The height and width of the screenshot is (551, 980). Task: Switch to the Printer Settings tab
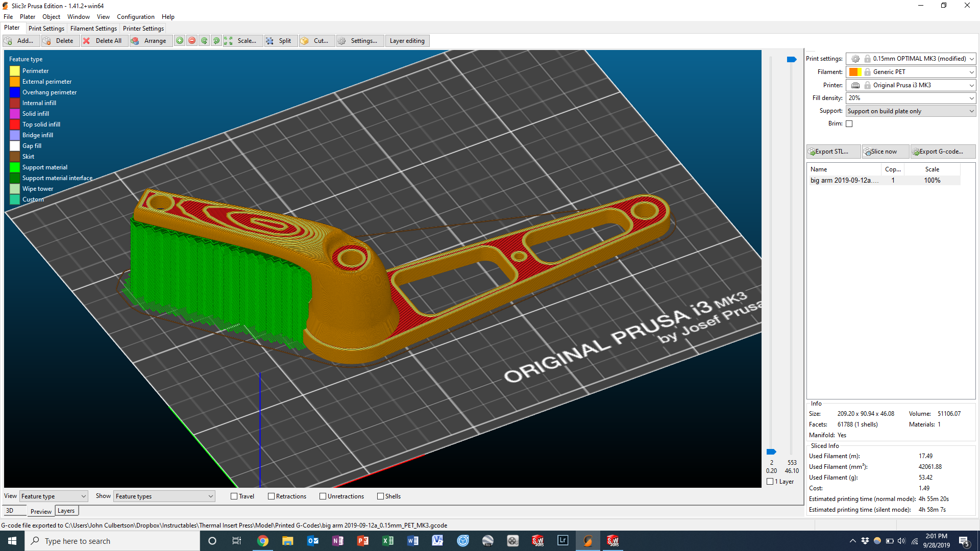pos(143,29)
